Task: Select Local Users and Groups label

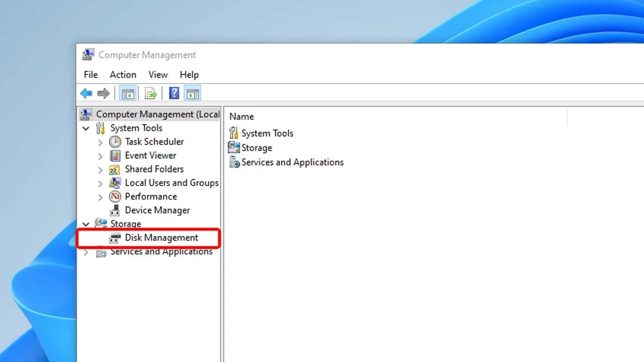Action: pos(172,183)
